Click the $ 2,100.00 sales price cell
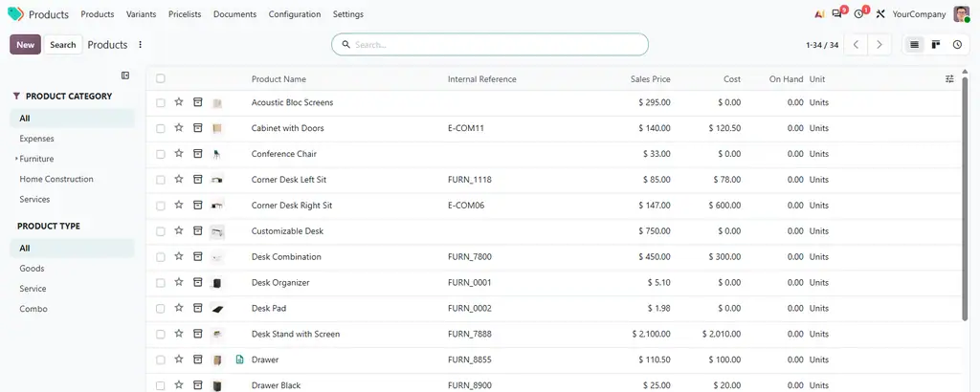 tap(651, 334)
